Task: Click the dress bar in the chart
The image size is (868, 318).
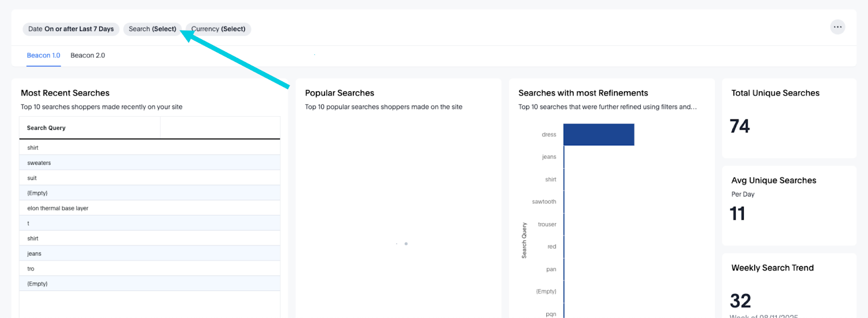Action: (x=598, y=135)
